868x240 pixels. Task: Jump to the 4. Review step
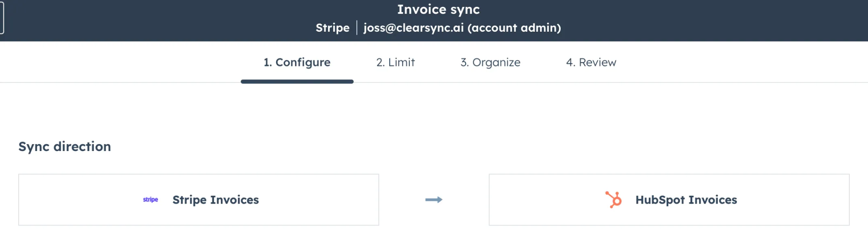click(x=591, y=62)
